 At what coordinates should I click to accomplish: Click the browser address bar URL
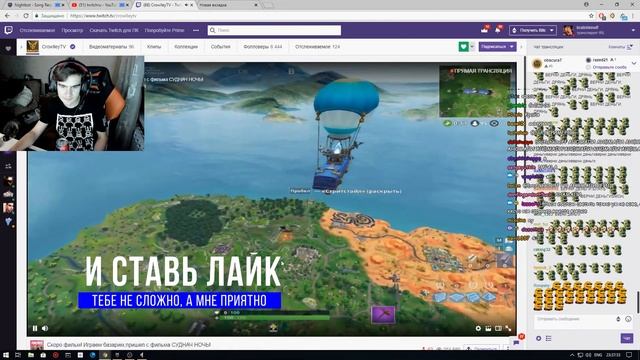(103, 16)
